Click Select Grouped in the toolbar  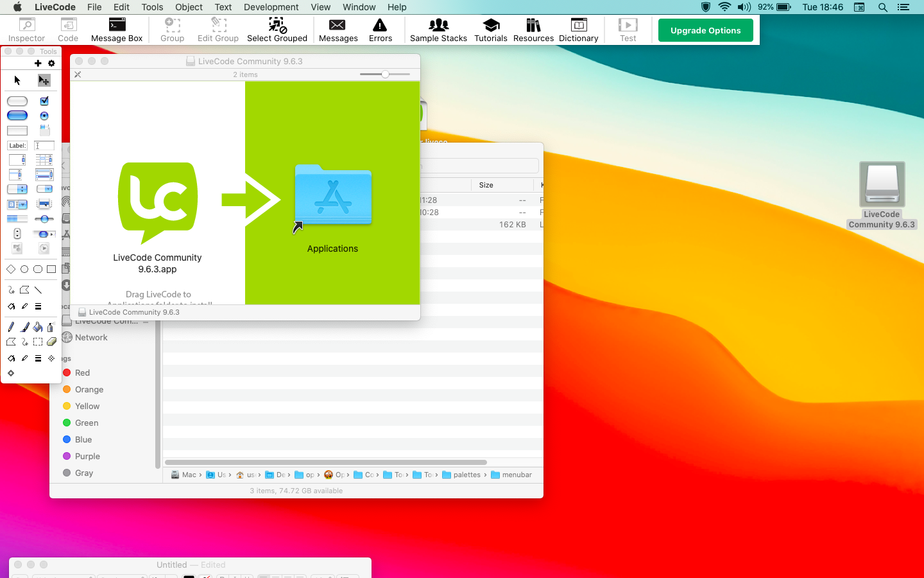click(x=277, y=30)
